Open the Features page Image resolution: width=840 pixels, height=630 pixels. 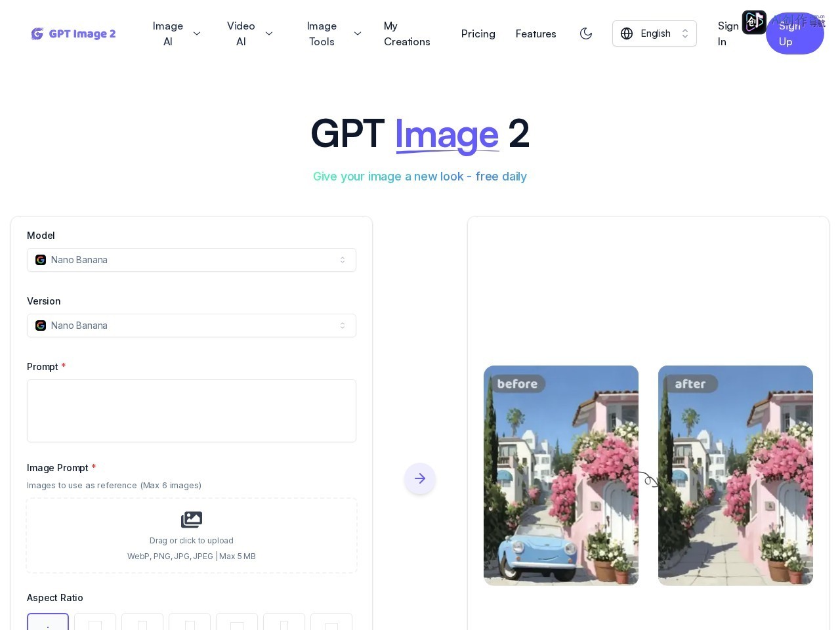535,33
